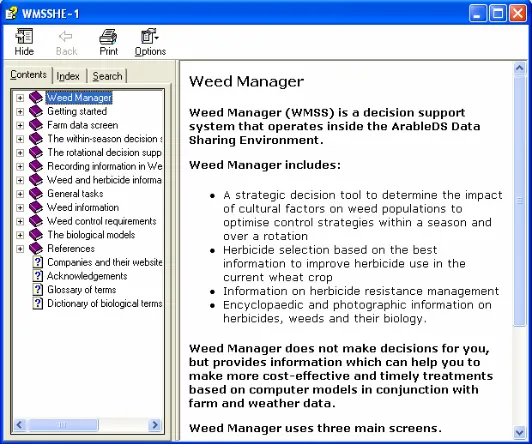Expand The within-season decision node
The height and width of the screenshot is (444, 532).
(20, 139)
